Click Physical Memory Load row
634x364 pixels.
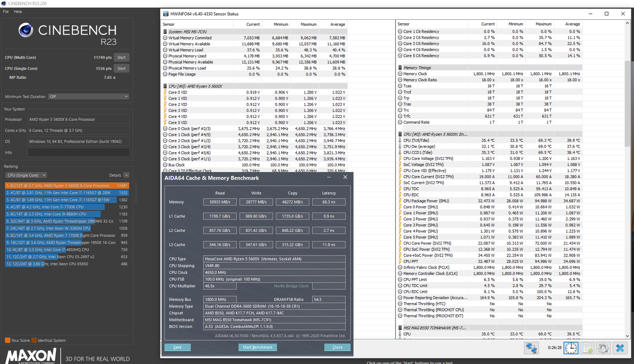255,68
